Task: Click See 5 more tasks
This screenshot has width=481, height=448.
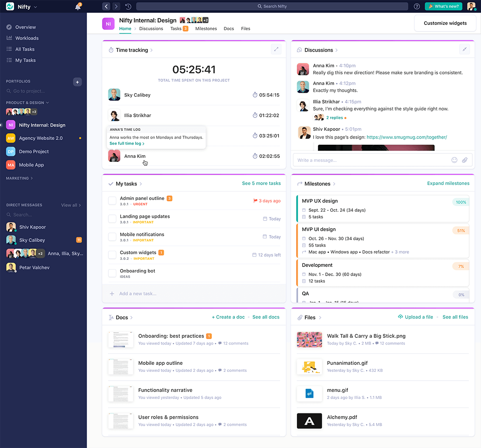Action: click(x=261, y=183)
